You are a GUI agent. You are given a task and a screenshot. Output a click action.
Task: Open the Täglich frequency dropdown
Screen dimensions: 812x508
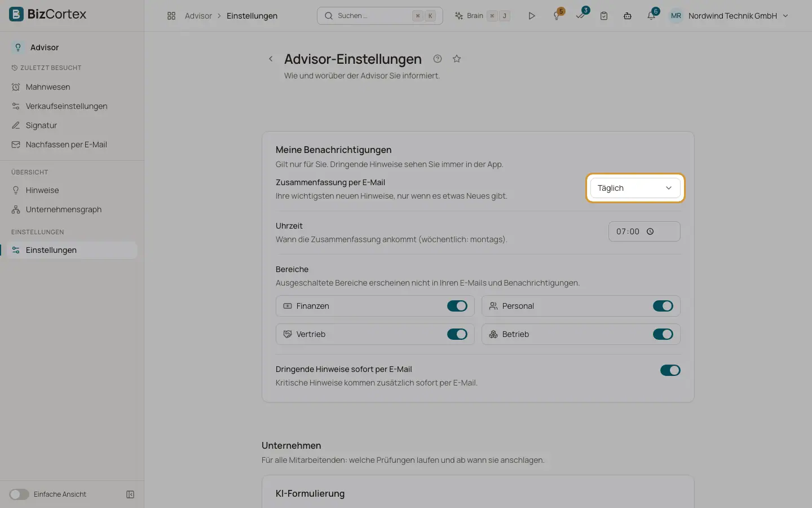point(636,188)
